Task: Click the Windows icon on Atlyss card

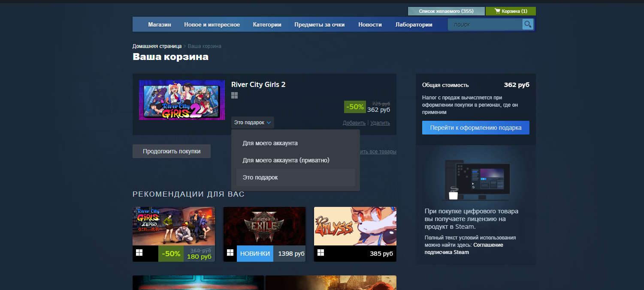Action: (x=320, y=253)
